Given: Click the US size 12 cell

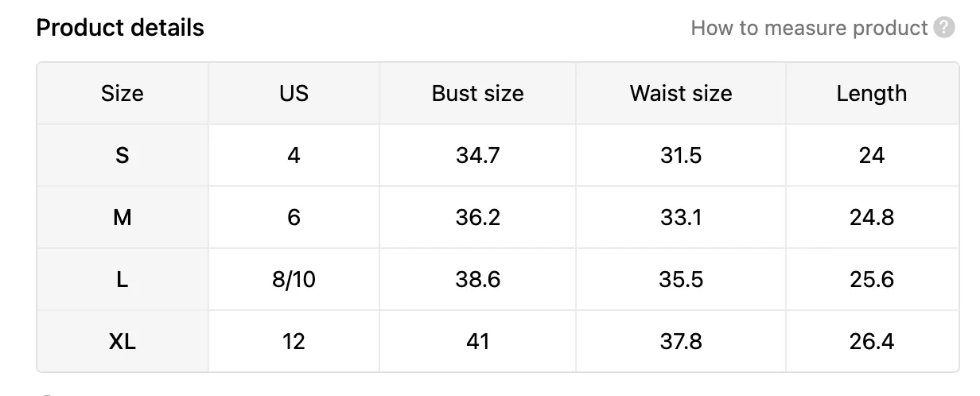Looking at the screenshot, I should [x=294, y=341].
